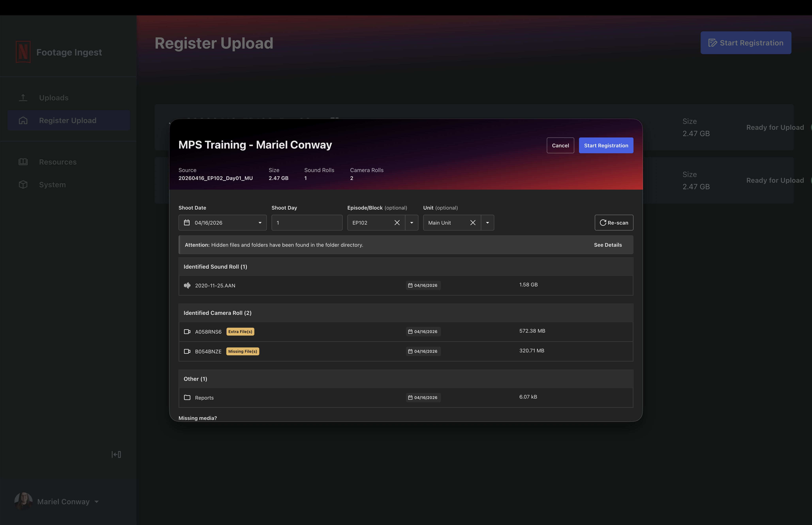The width and height of the screenshot is (812, 525).
Task: Click the 6.07 kB size value
Action: pyautogui.click(x=528, y=397)
